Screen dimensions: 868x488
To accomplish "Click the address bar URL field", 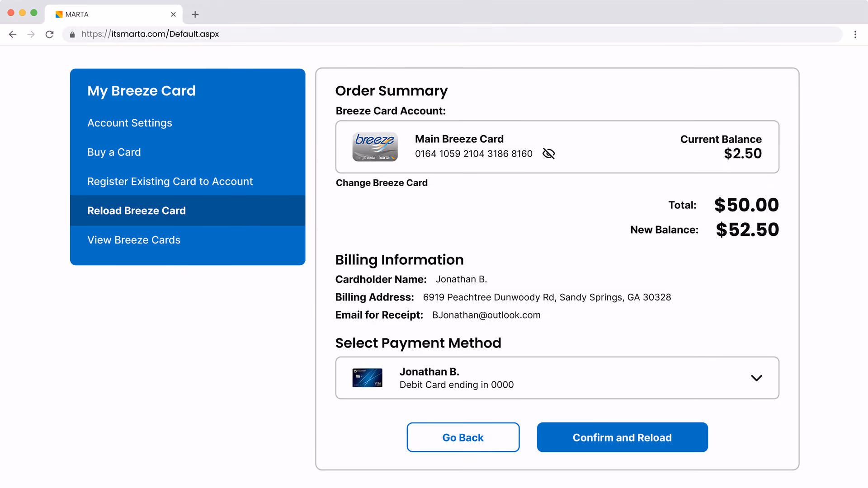I will pyautogui.click(x=452, y=34).
